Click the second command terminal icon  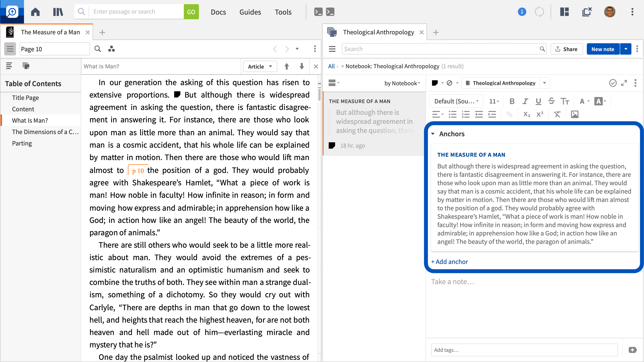[x=330, y=12]
